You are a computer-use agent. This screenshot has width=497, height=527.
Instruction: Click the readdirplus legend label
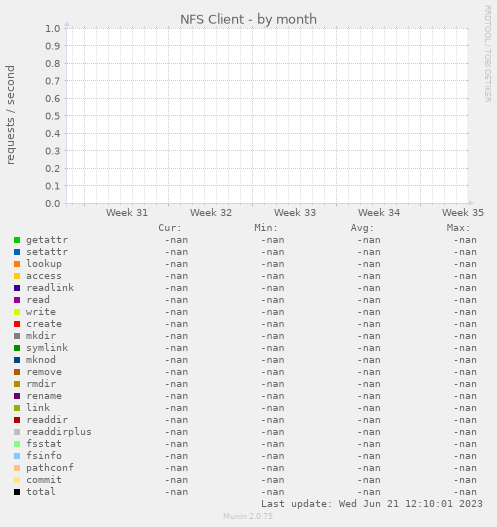point(59,432)
